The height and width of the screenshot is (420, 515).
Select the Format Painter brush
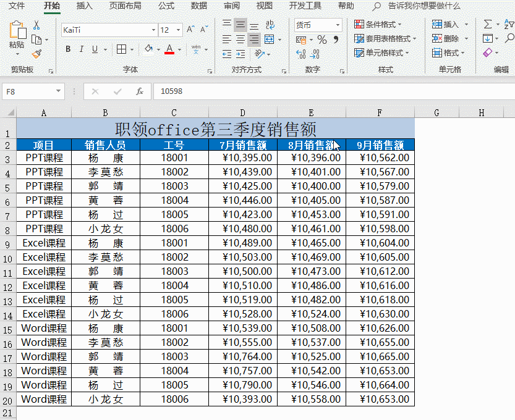[x=36, y=54]
